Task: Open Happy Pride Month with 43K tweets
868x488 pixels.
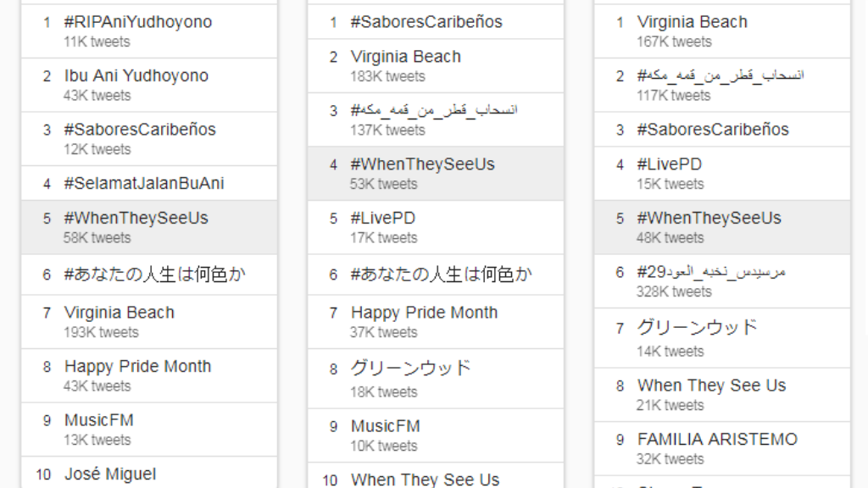Action: coord(137,366)
